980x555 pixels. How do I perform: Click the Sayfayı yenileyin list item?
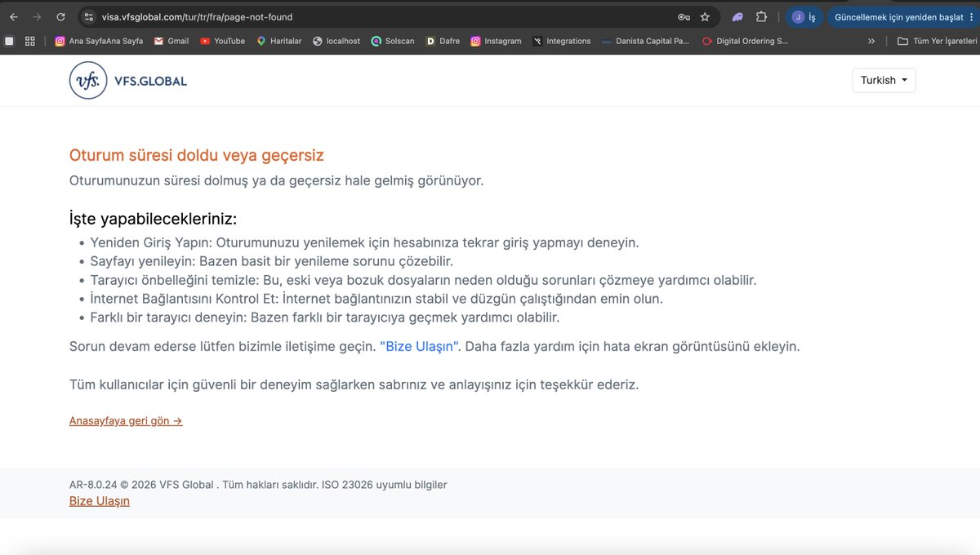pyautogui.click(x=271, y=261)
